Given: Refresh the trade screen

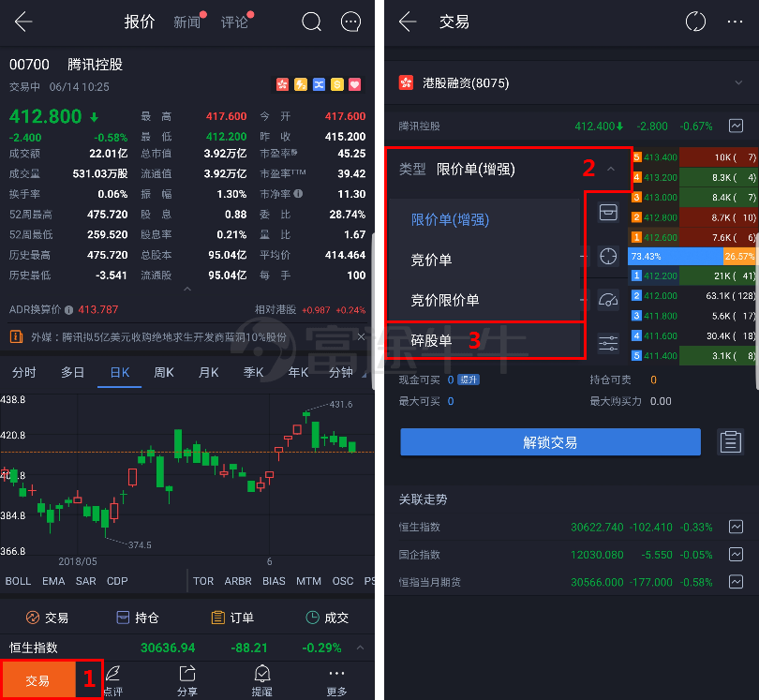Looking at the screenshot, I should pyautogui.click(x=695, y=22).
